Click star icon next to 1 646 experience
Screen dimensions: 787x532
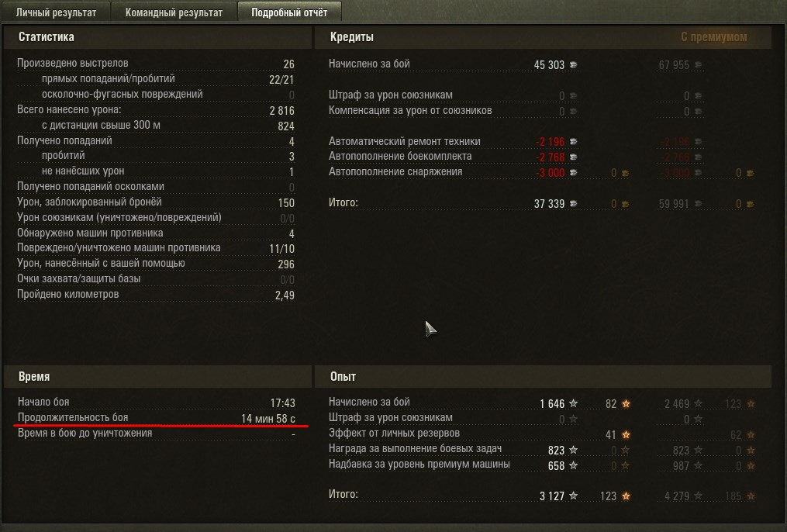(573, 403)
